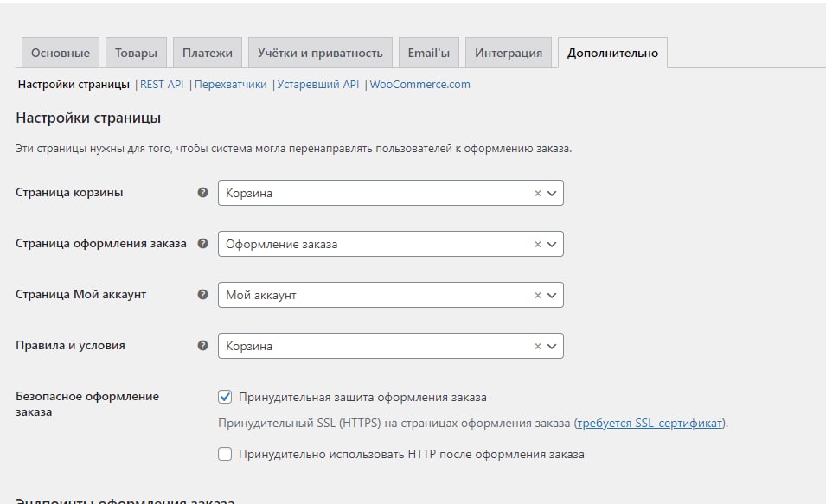
Task: Clear the Страница корзины selection with X
Action: coord(537,194)
